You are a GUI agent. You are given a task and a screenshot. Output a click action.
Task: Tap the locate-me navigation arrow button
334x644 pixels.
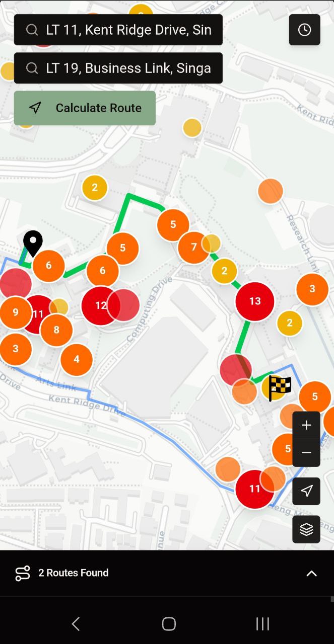coord(306,491)
